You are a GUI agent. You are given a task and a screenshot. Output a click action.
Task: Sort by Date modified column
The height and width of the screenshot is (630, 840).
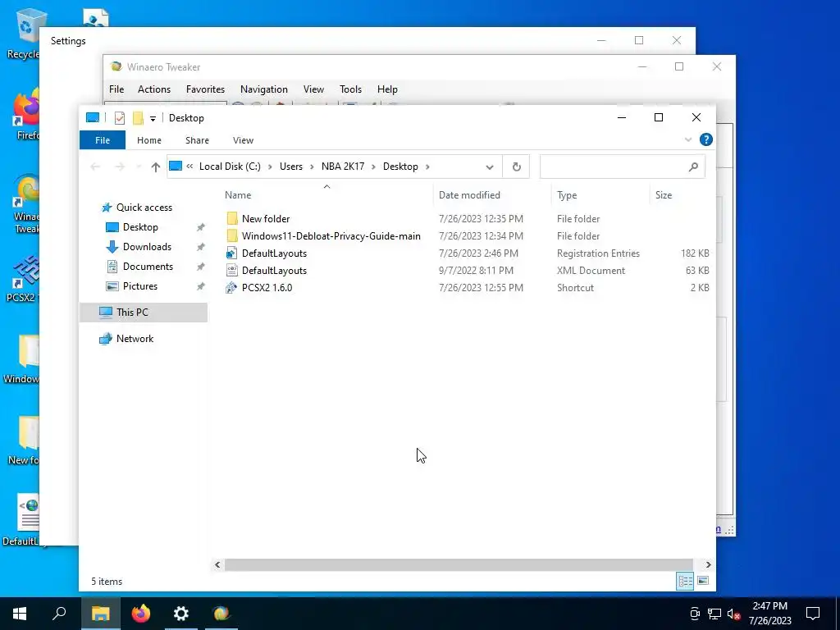point(469,195)
